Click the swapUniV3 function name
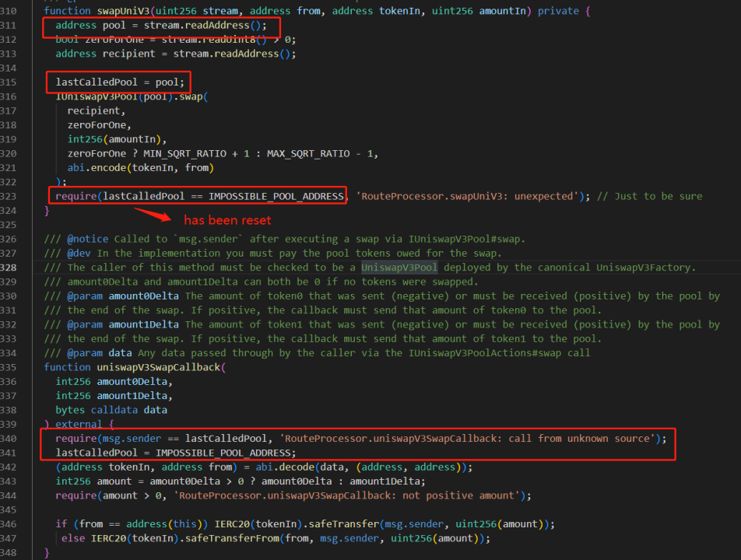The image size is (741, 560). 123,11
